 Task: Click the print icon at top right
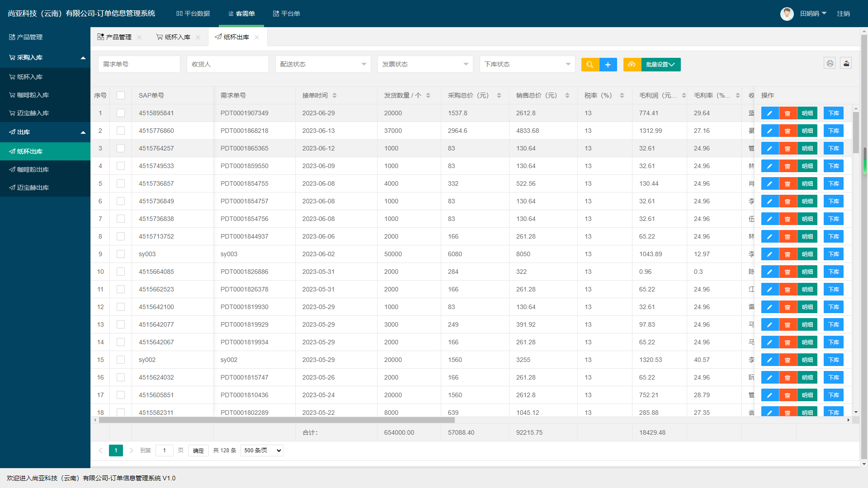tap(830, 63)
